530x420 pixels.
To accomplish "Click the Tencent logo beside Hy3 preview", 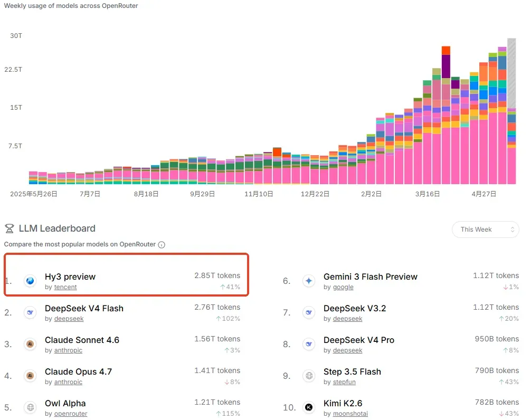I will pyautogui.click(x=30, y=281).
